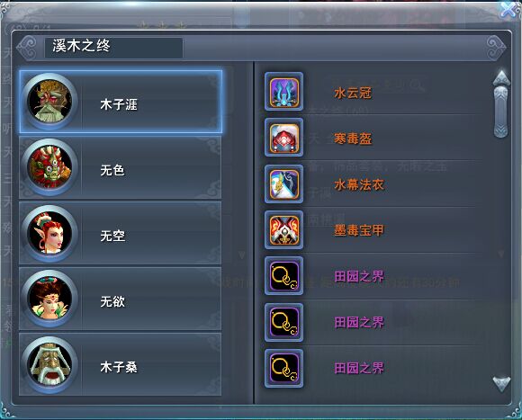Click the scroll down arrow in loot list
Viewport: 522px width, 420px height.
(x=501, y=384)
